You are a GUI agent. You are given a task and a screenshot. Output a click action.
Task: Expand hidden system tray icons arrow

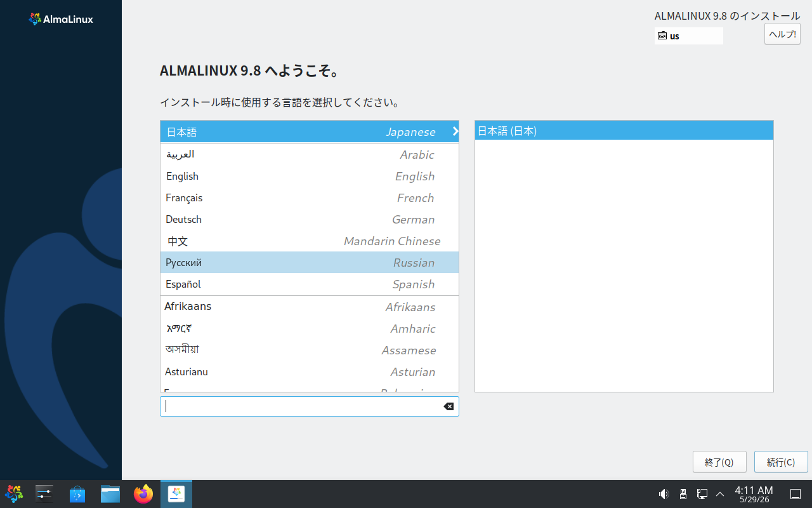pos(720,493)
